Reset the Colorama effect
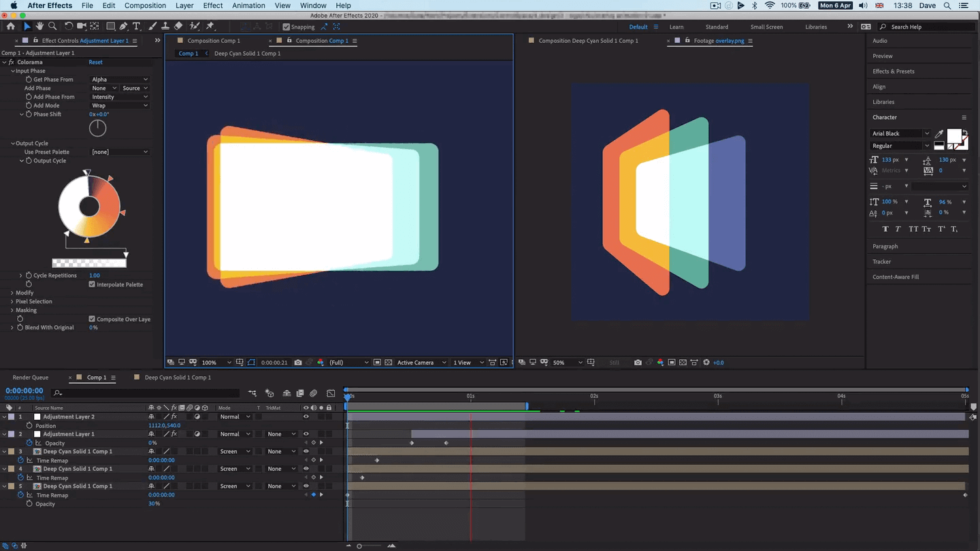The image size is (980, 551). [x=95, y=62]
